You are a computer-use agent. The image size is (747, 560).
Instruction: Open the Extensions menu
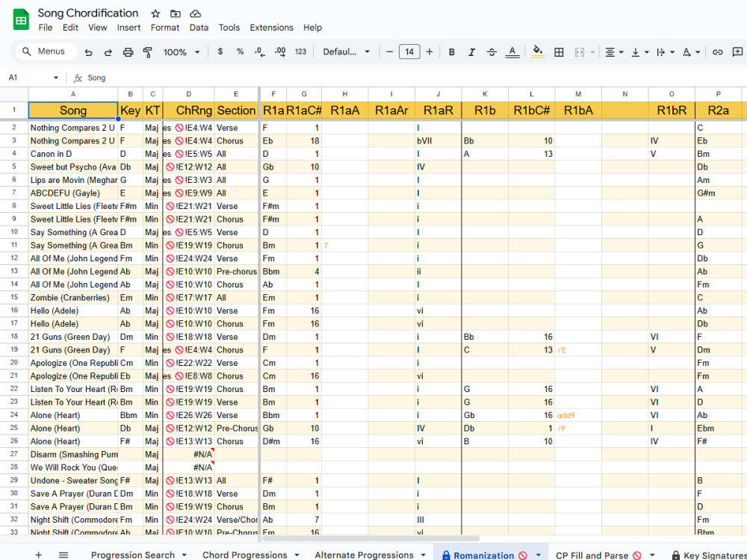[272, 28]
